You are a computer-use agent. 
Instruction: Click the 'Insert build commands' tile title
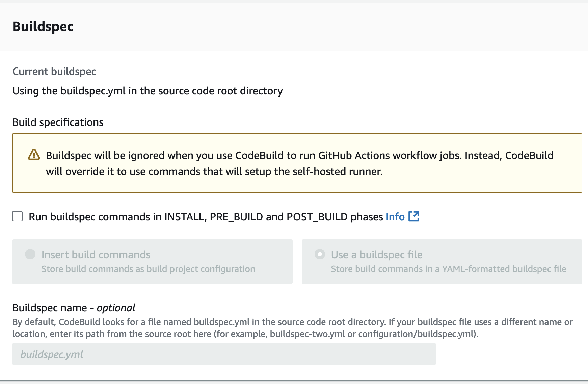click(x=96, y=255)
